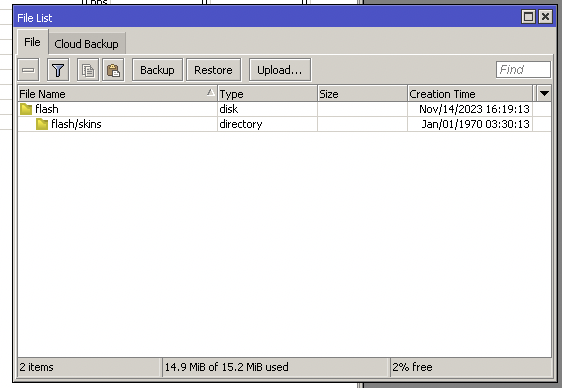Open the filter funnel icon
This screenshot has width=562, height=388.
coord(58,70)
